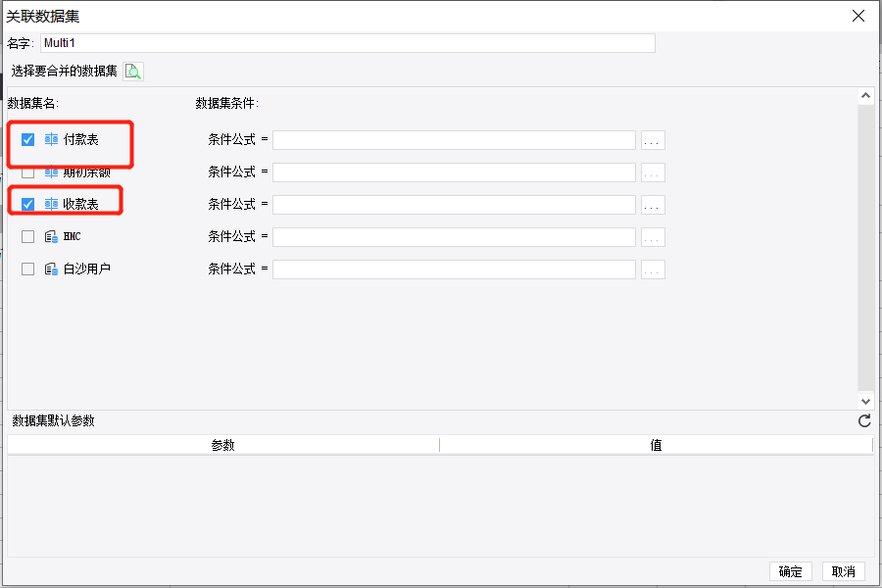The image size is (882, 588).
Task: Click the 条件公式 input for HNC
Action: [454, 237]
